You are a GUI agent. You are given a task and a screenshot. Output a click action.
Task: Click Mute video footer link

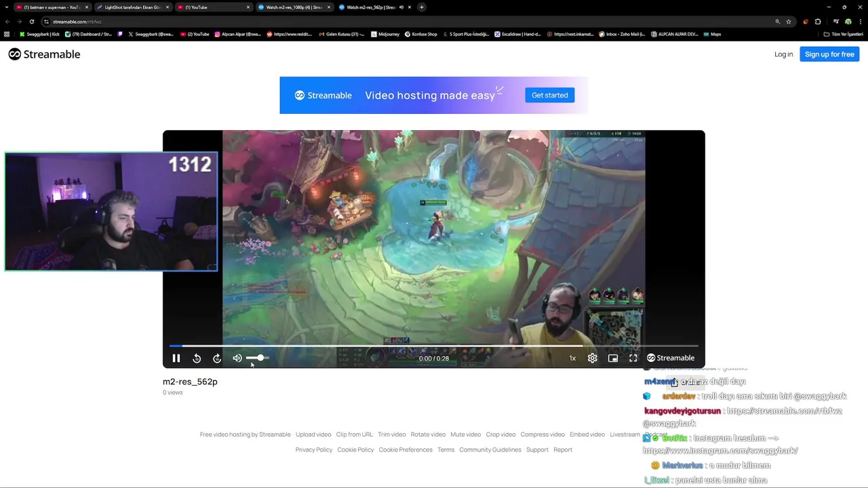tap(466, 434)
